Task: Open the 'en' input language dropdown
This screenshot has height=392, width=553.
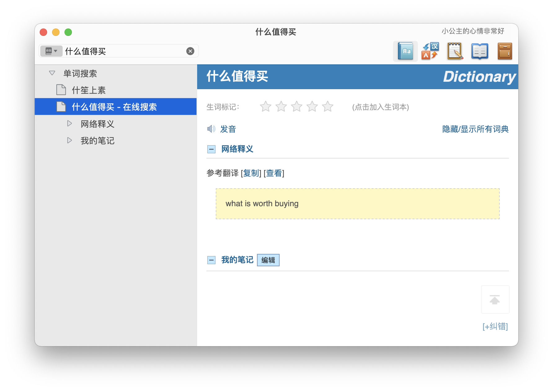Action: 51,51
